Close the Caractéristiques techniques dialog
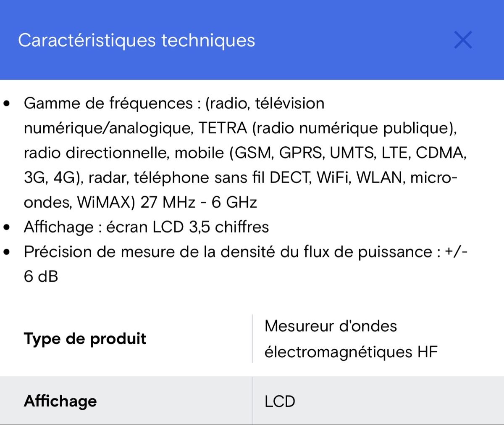The width and height of the screenshot is (504, 425). tap(463, 40)
